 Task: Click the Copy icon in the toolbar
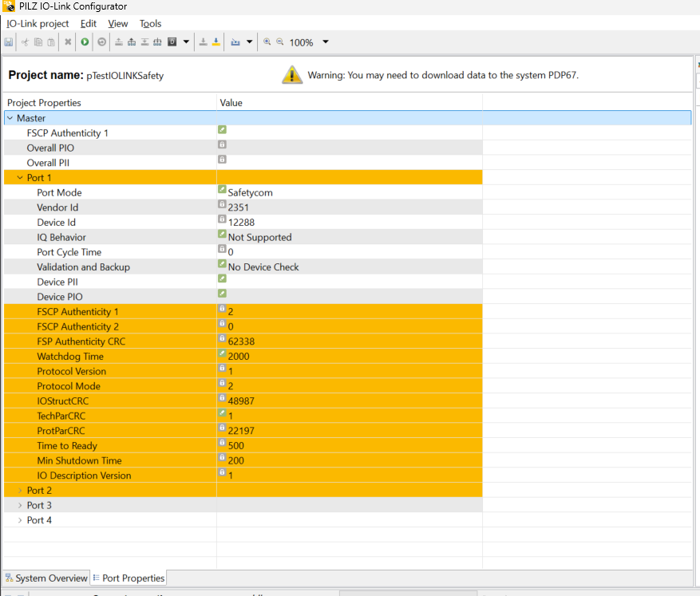point(38,42)
